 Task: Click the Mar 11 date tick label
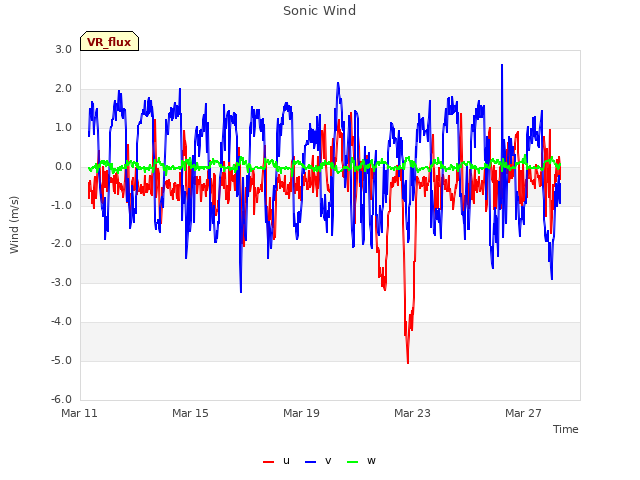pos(80,413)
